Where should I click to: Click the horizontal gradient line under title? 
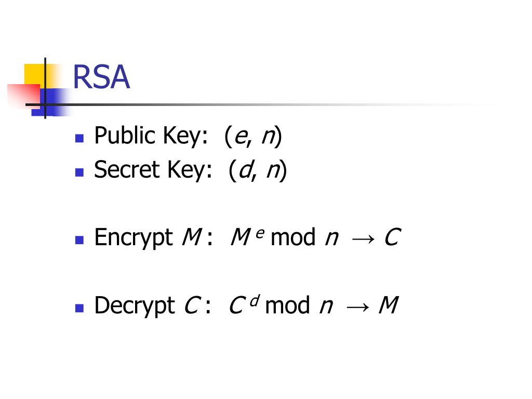pyautogui.click(x=264, y=104)
